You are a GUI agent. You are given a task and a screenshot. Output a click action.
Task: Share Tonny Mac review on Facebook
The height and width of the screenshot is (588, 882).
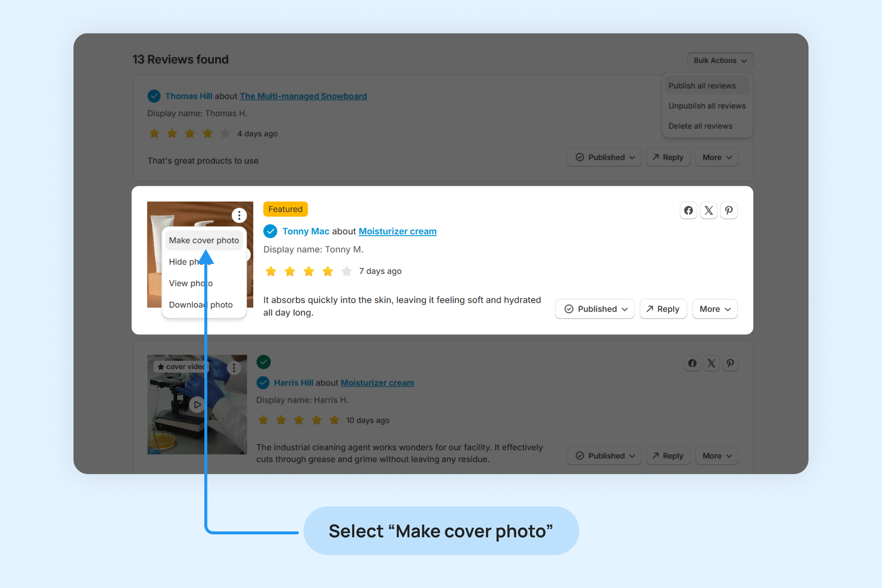(x=688, y=210)
